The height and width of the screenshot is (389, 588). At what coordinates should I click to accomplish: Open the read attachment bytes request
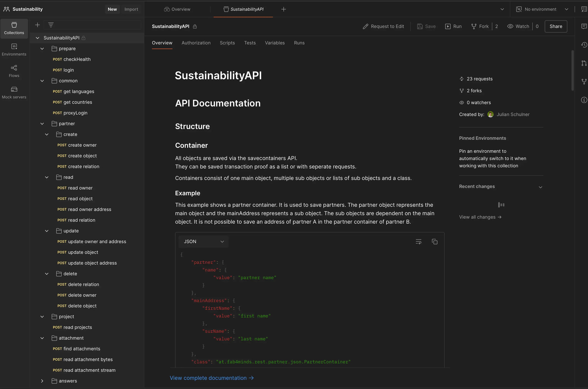[82, 360]
